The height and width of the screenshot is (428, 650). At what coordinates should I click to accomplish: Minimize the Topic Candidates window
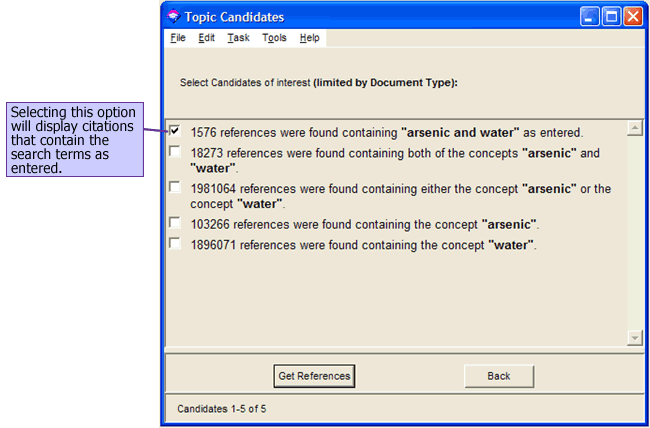[x=589, y=17]
